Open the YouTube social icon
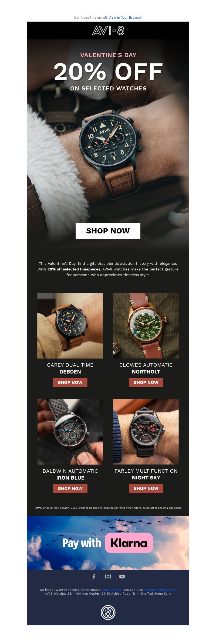The width and height of the screenshot is (216, 644). point(122,577)
